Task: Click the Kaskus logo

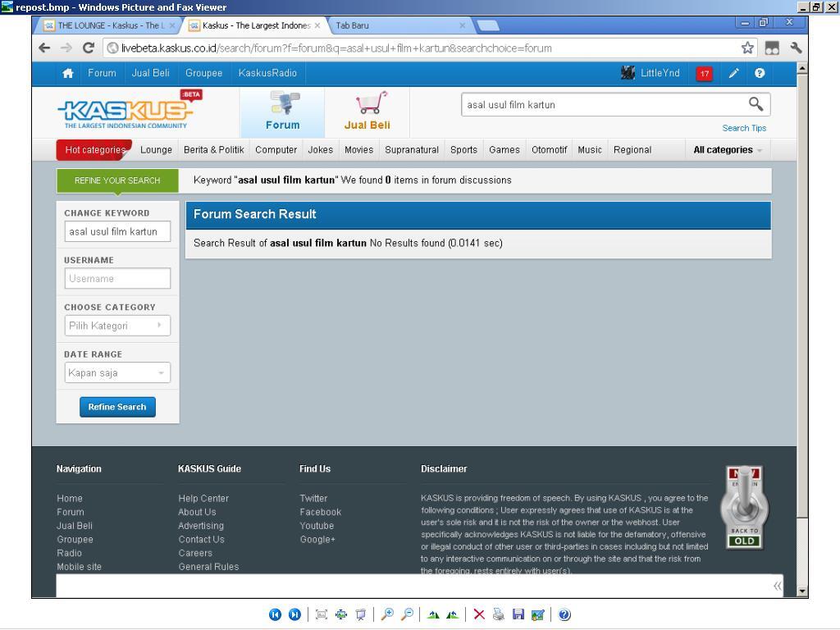Action: pos(129,110)
